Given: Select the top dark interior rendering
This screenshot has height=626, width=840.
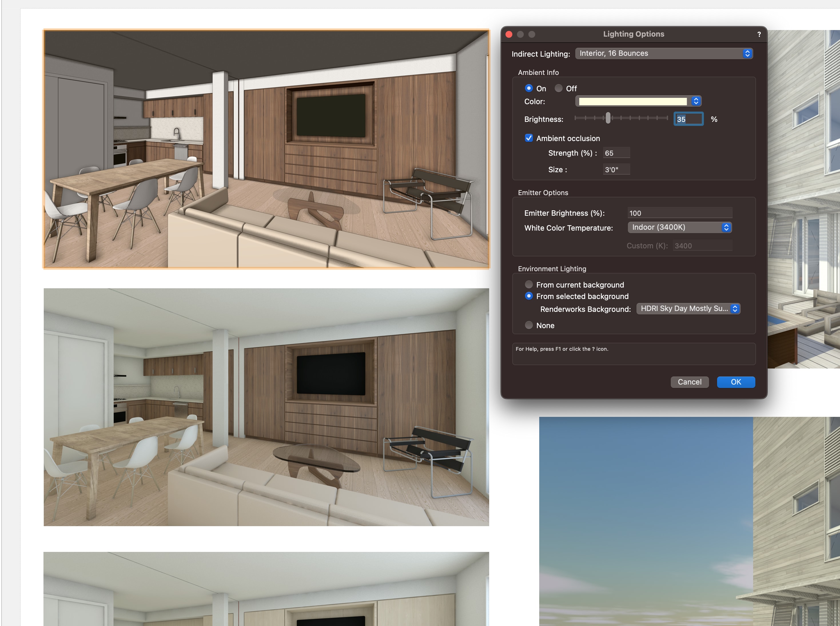Looking at the screenshot, I should click(266, 149).
